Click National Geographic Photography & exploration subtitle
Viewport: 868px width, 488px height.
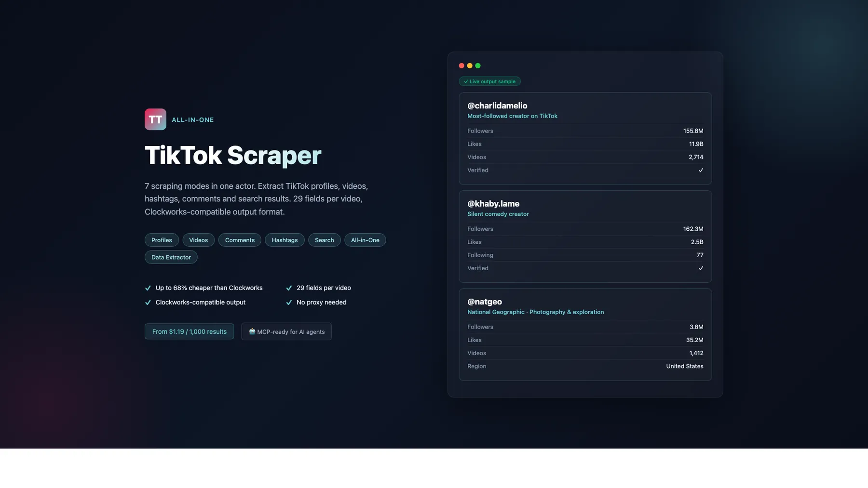535,312
